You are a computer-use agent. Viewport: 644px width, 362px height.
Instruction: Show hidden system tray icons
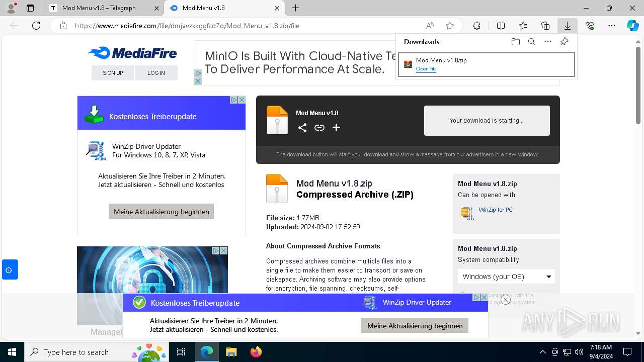(542, 352)
